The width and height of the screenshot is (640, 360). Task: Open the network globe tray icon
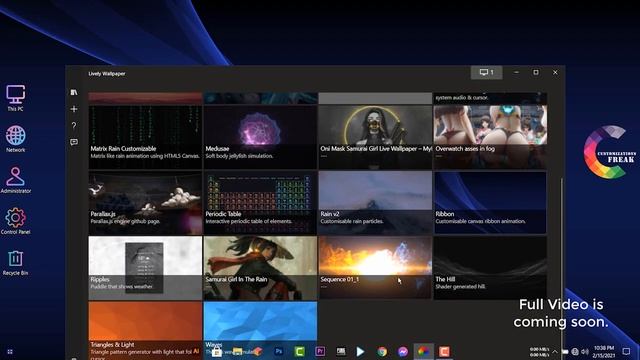pos(575,351)
